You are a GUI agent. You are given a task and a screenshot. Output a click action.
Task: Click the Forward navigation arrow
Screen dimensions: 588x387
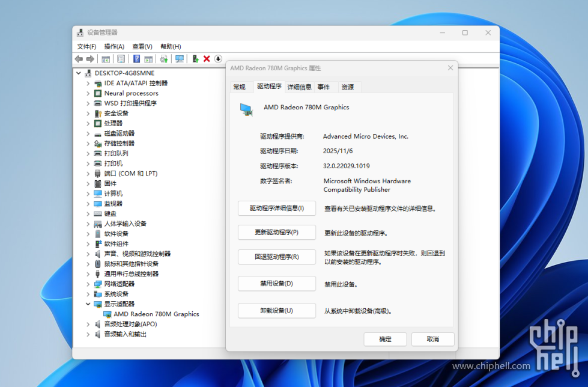click(89, 58)
